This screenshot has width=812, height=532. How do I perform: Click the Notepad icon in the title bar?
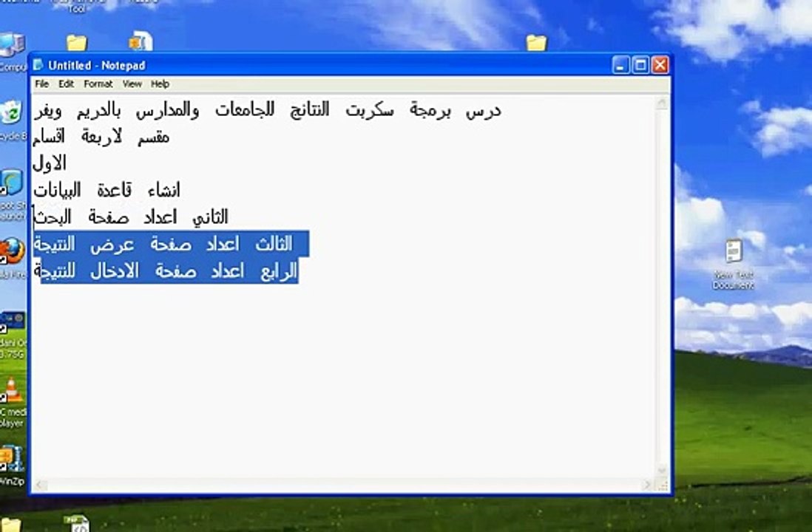[x=38, y=65]
